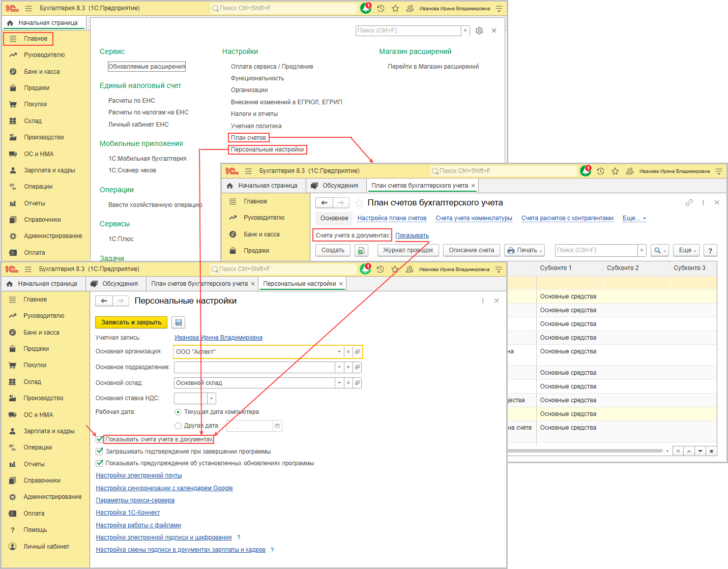728x569 pixels.
Task: Click the link icon in Plan of accounts form
Action: (x=689, y=202)
